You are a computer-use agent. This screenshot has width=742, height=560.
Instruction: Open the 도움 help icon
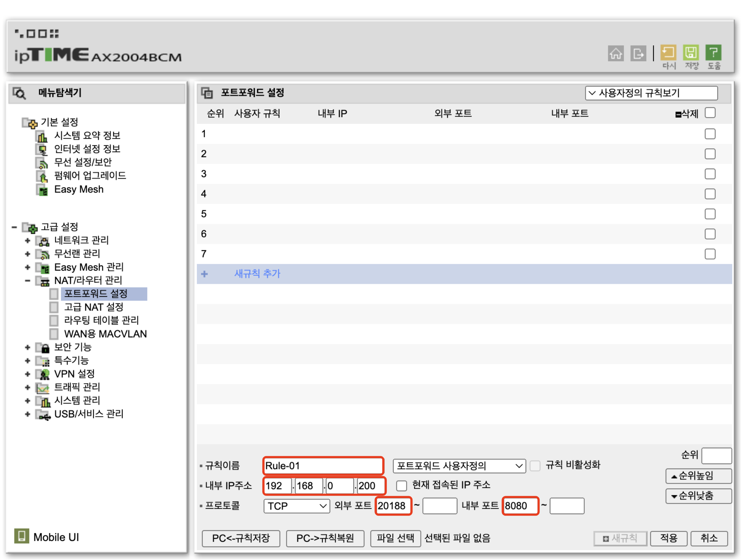coord(713,53)
